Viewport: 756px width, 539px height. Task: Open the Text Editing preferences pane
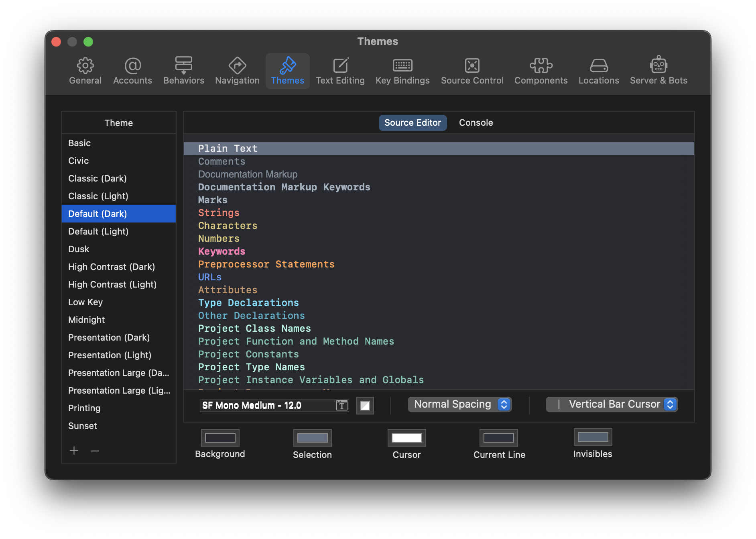tap(340, 71)
